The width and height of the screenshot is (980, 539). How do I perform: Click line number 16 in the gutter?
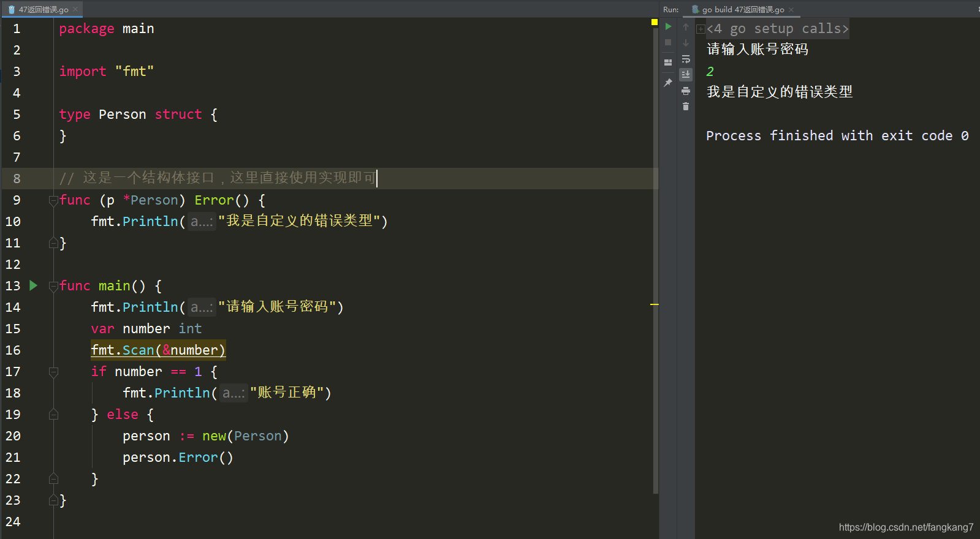[13, 350]
